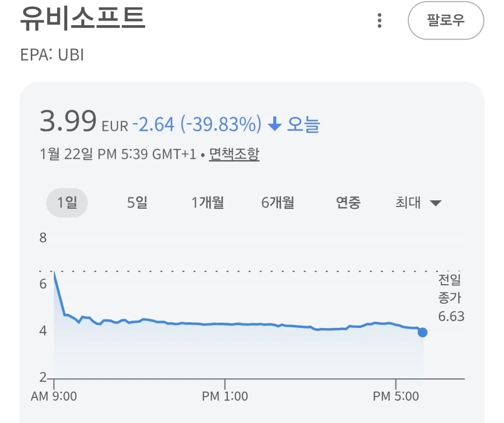The height and width of the screenshot is (423, 504).
Task: Select the 1일 time range tab
Action: click(67, 203)
